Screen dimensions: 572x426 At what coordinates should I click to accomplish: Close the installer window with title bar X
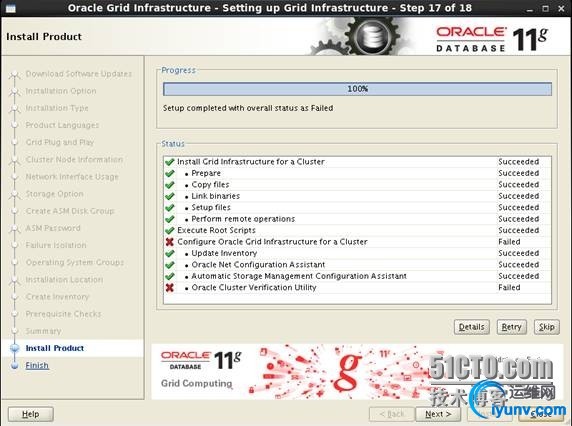(x=561, y=8)
